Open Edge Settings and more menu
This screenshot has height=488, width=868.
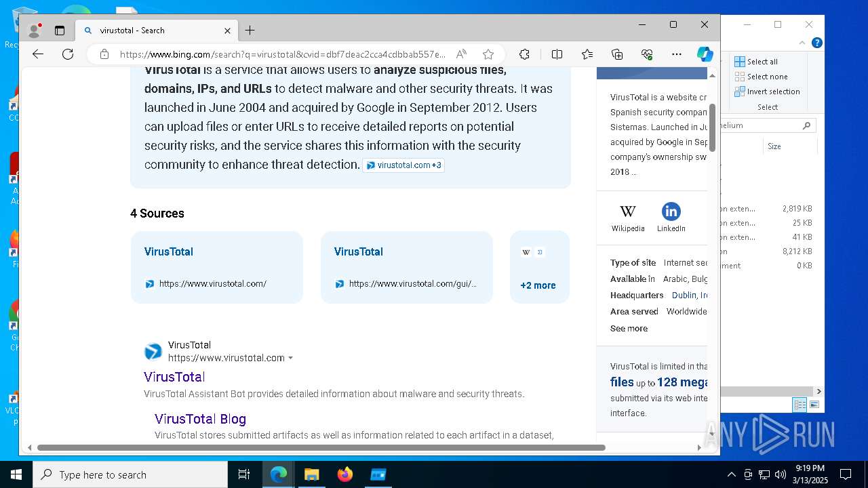pos(677,54)
